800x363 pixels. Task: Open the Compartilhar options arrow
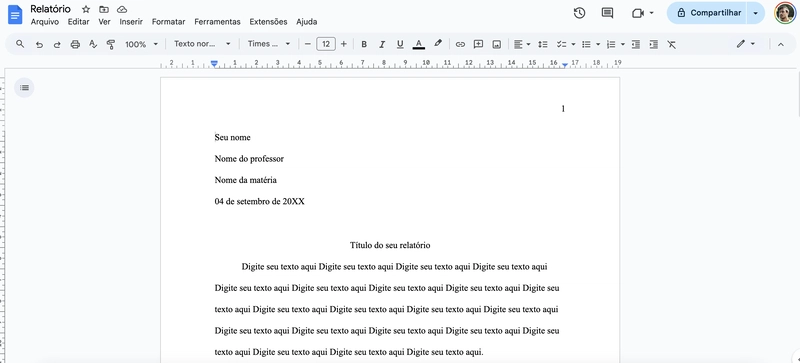[756, 13]
